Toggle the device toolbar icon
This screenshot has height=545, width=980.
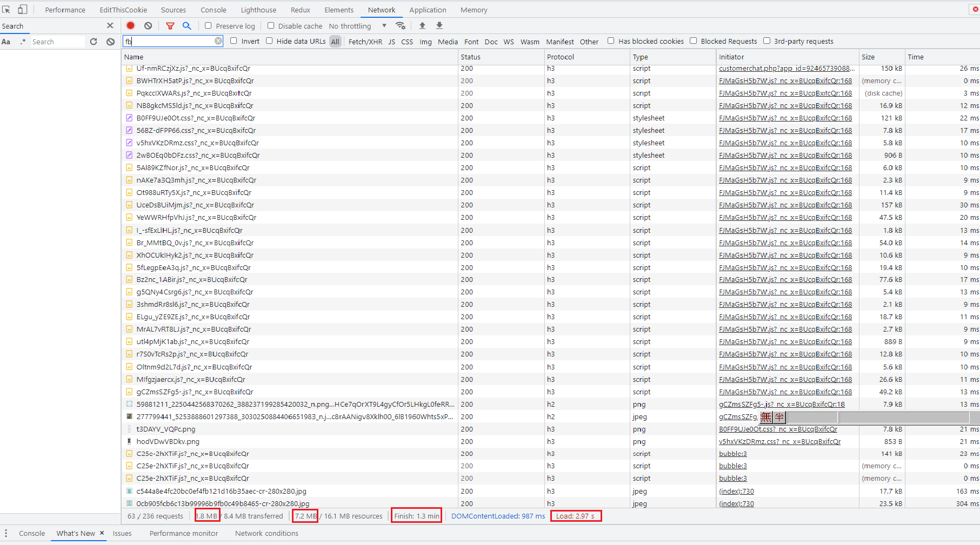pyautogui.click(x=23, y=10)
